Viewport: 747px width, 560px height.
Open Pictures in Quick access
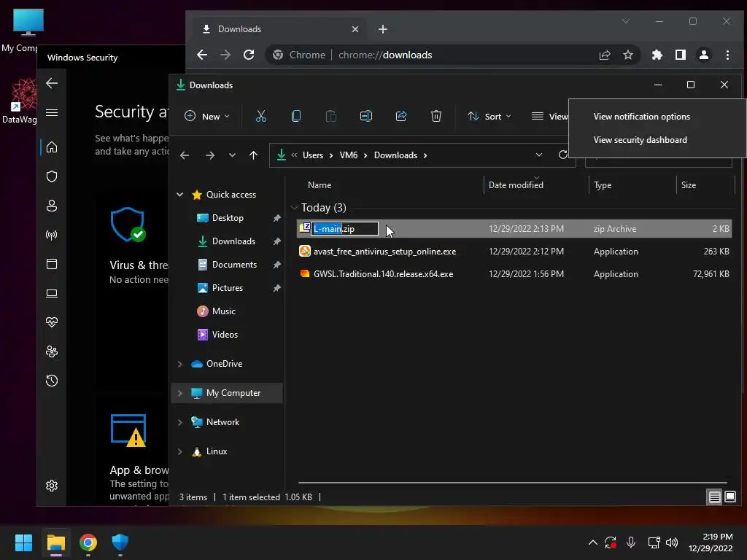pyautogui.click(x=227, y=288)
